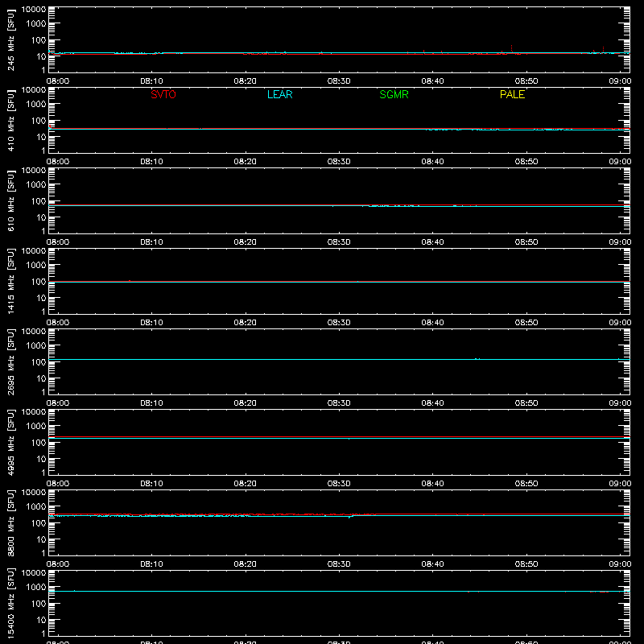Image resolution: width=644 pixels, height=644 pixels.
Task: Click 08:00 label under 410 MHz panel
Action: [x=58, y=162]
